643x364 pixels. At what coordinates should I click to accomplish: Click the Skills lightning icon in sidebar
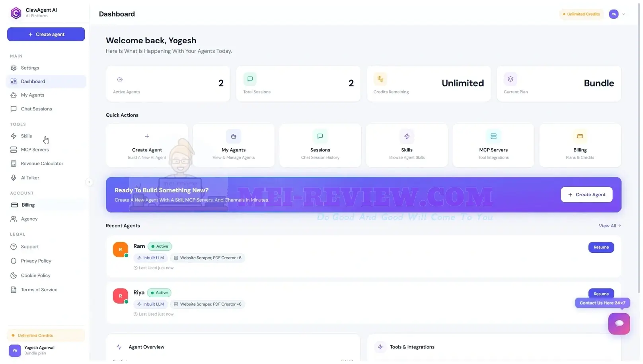click(x=14, y=136)
